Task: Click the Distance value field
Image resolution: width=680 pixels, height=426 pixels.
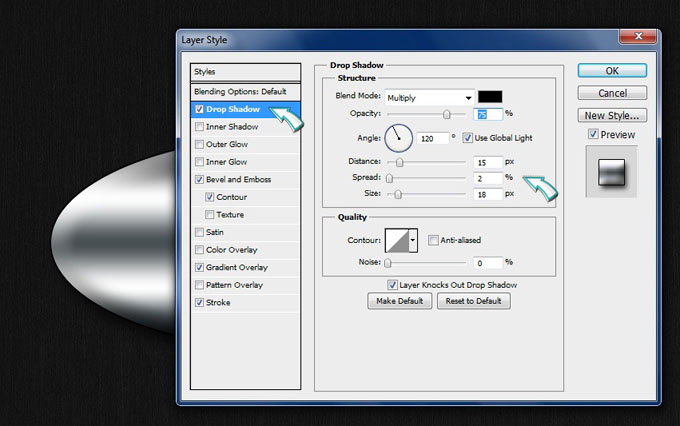Action: 488,162
